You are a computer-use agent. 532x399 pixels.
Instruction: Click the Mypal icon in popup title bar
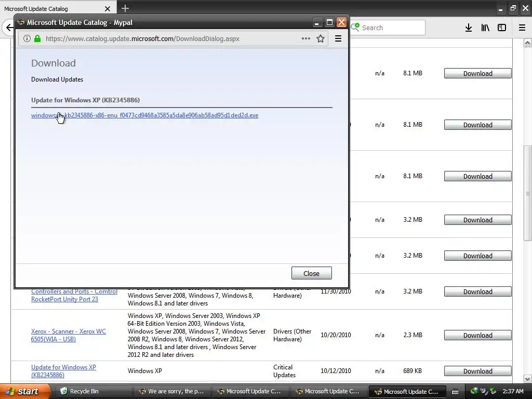pos(21,22)
